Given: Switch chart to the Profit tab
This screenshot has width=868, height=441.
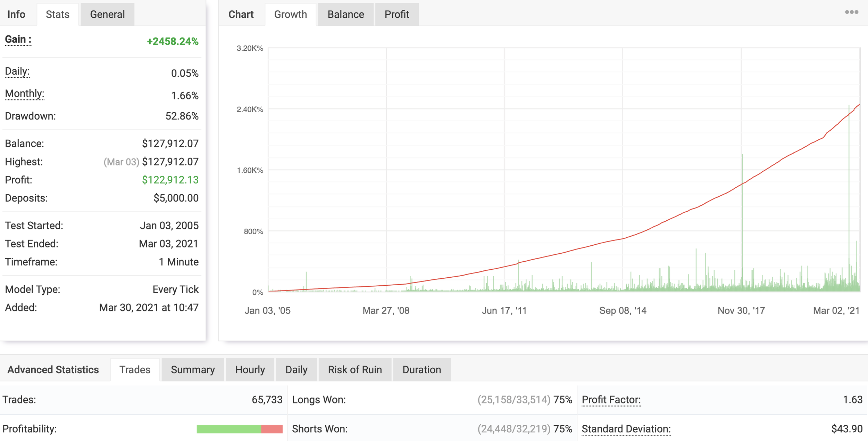Looking at the screenshot, I should tap(397, 14).
